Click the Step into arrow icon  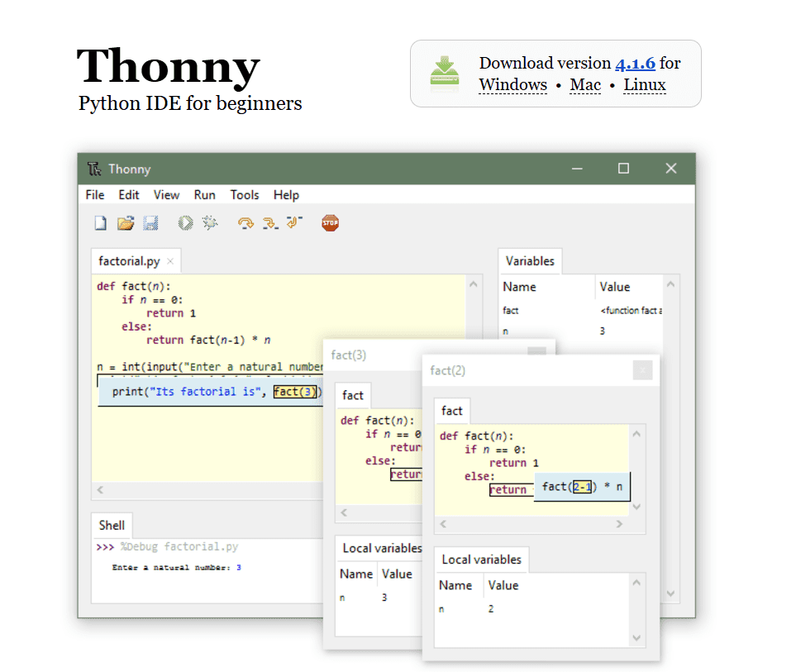coord(270,223)
